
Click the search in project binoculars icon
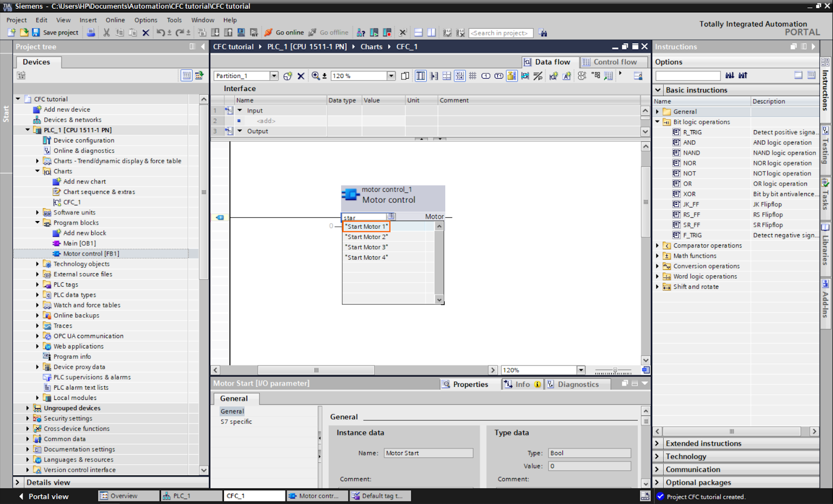click(543, 32)
